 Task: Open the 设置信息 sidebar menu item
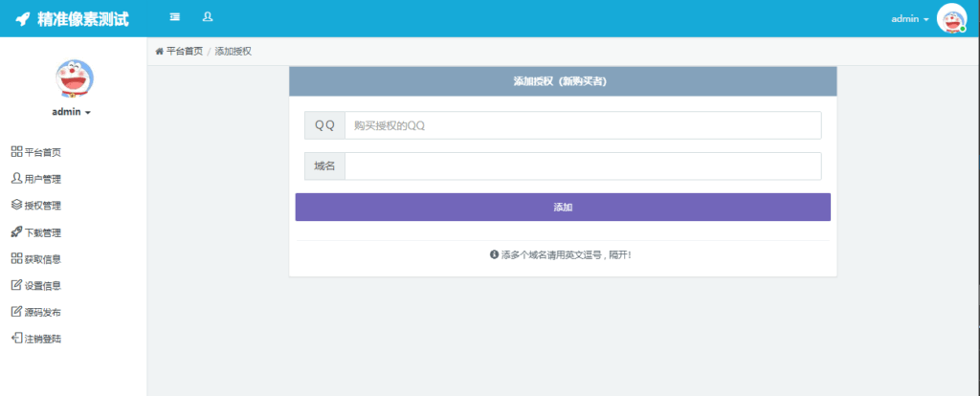[x=36, y=286]
